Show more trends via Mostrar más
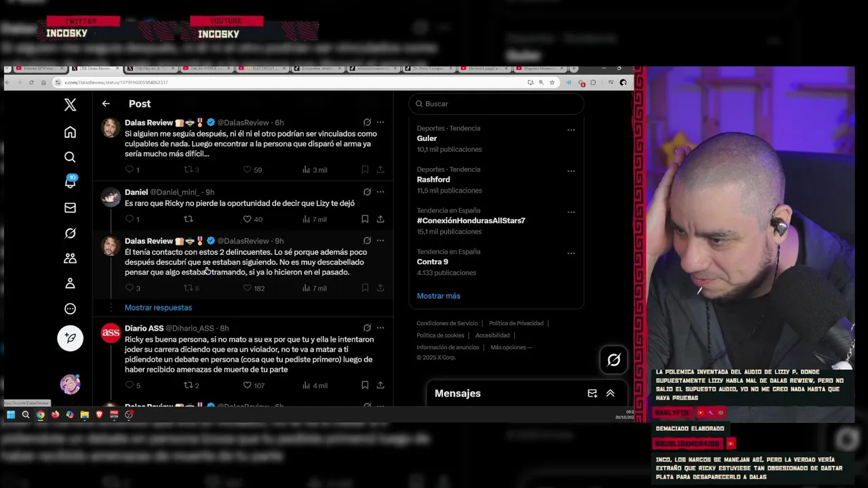This screenshot has height=488, width=868. point(439,296)
